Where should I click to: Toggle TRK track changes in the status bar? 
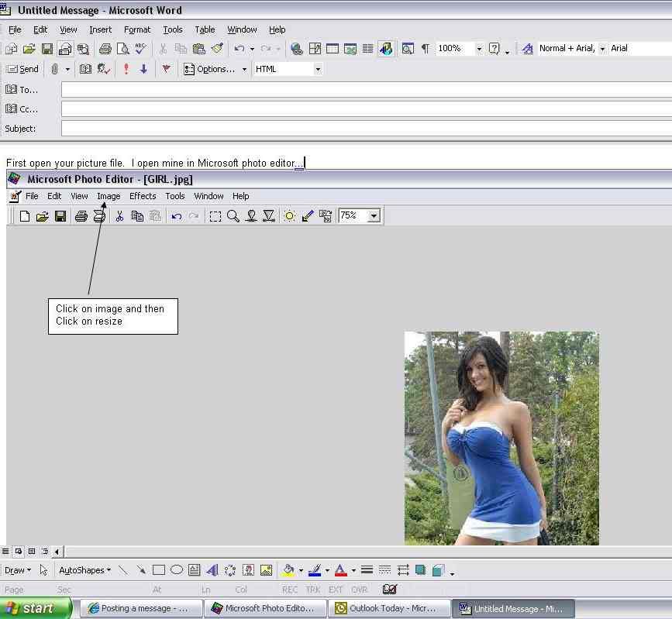[313, 590]
